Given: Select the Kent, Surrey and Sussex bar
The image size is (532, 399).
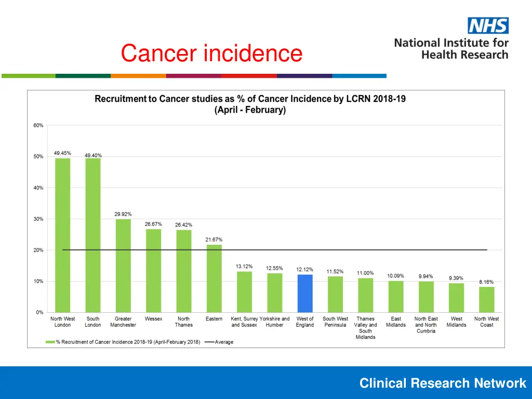Looking at the screenshot, I should (244, 291).
